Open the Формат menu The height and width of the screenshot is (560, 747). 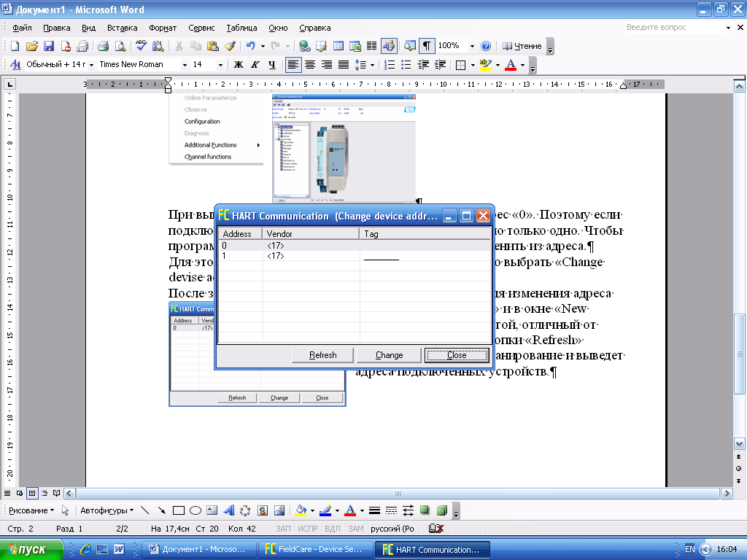pyautogui.click(x=163, y=28)
